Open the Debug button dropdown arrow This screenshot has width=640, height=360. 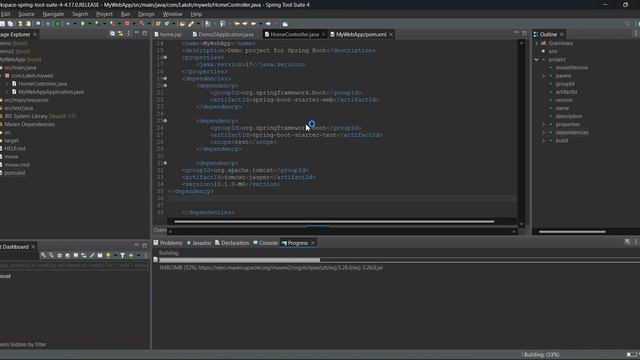coord(75,24)
